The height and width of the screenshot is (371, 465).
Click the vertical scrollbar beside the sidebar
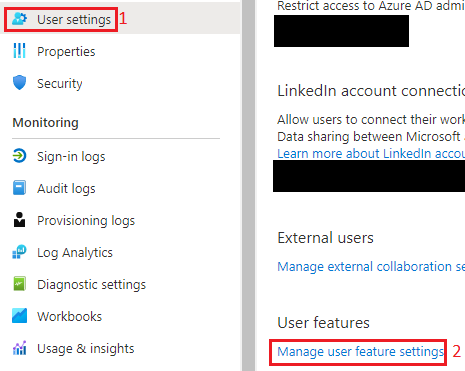[249, 185]
